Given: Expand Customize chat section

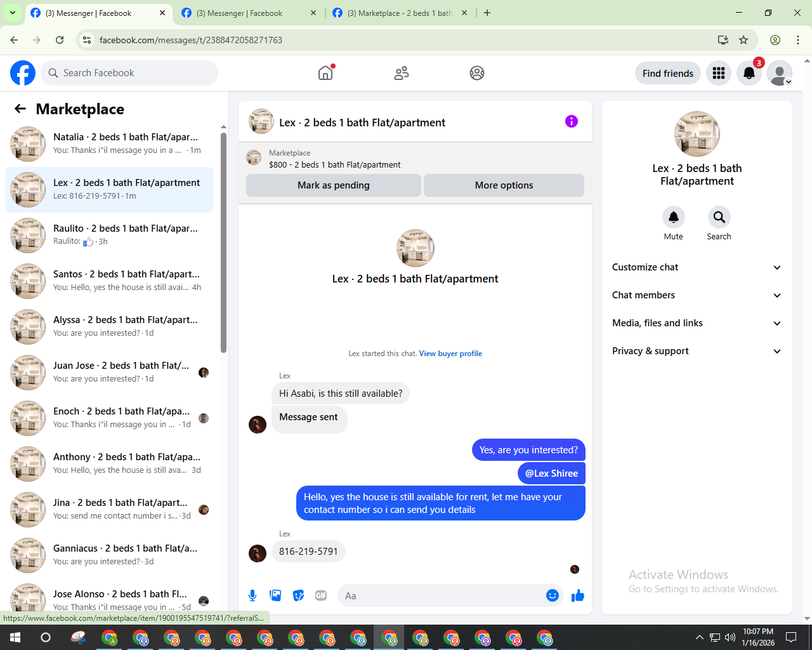Looking at the screenshot, I should click(697, 267).
